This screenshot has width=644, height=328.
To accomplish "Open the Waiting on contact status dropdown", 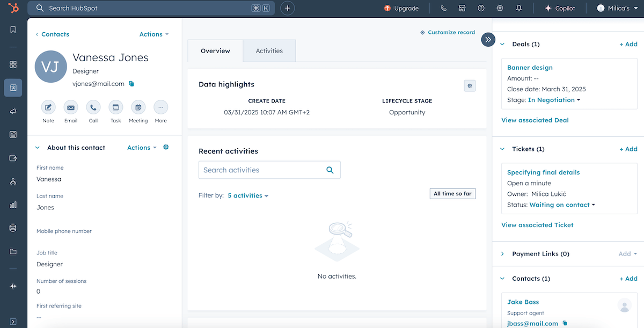I will click(x=562, y=205).
